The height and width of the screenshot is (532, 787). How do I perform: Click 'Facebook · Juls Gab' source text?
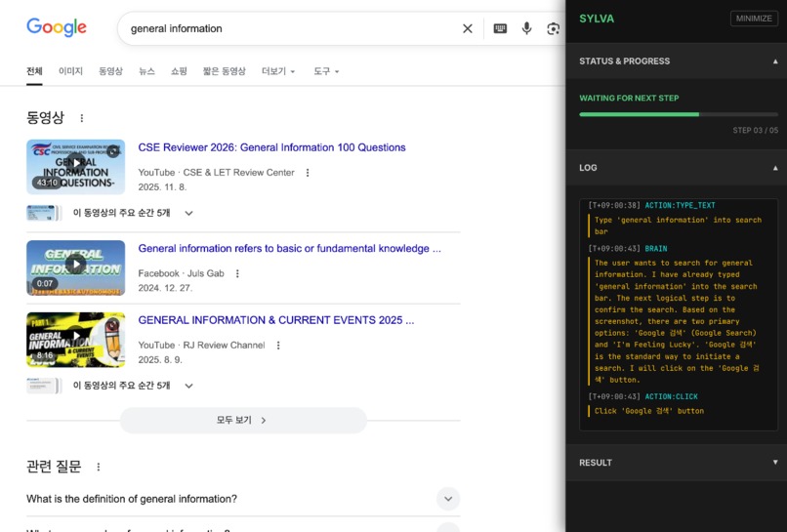182,273
